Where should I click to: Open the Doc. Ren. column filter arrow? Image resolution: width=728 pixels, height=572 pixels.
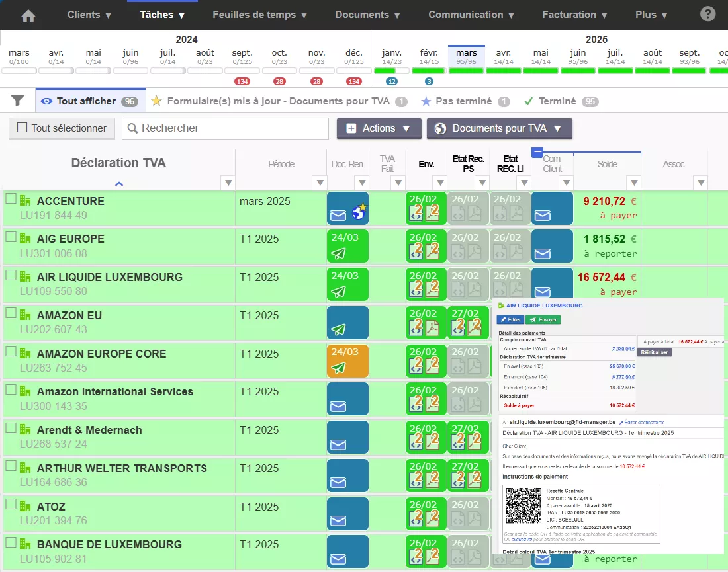pyautogui.click(x=362, y=183)
